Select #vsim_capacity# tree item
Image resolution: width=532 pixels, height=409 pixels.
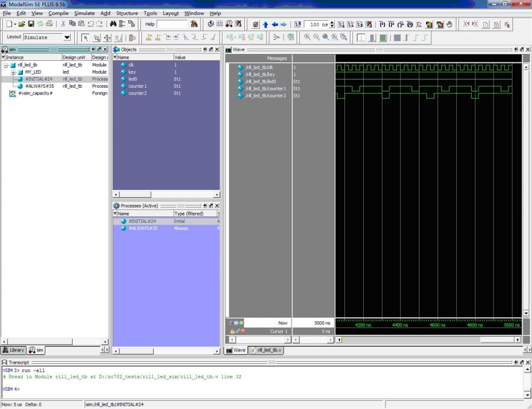35,93
